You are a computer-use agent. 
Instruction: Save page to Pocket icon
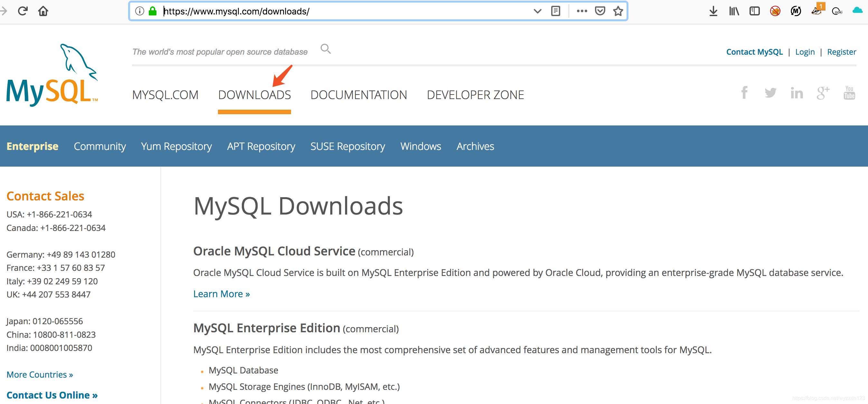tap(600, 11)
